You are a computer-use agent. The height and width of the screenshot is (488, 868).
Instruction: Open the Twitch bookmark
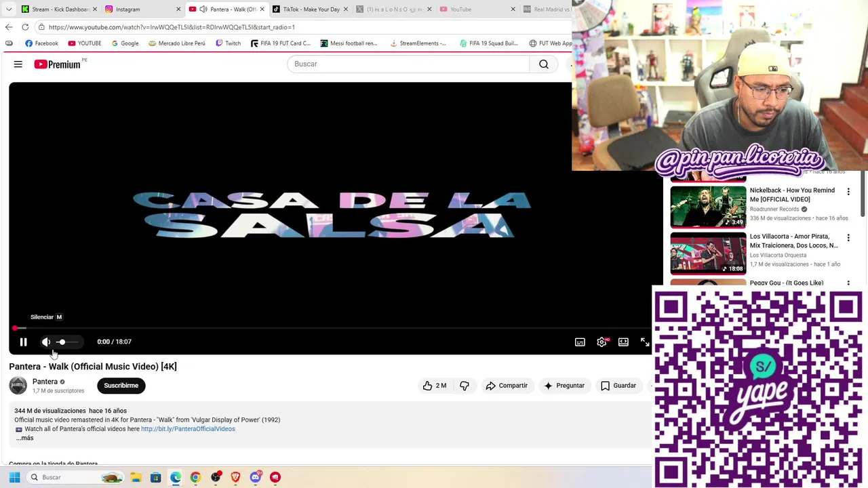[x=228, y=43]
